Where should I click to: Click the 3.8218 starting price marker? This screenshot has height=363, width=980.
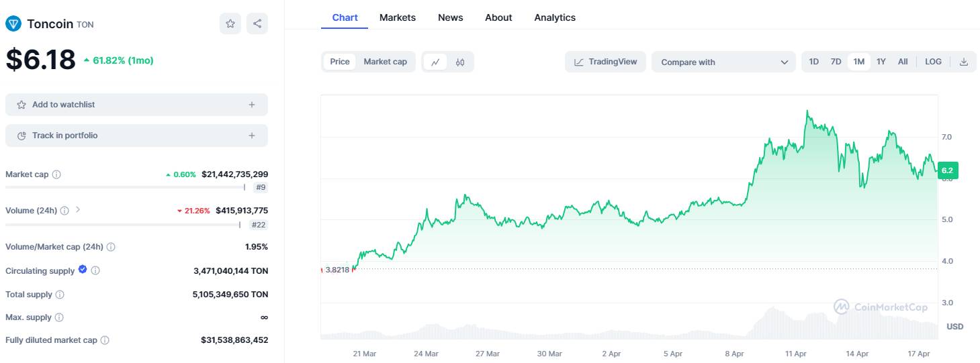[337, 270]
